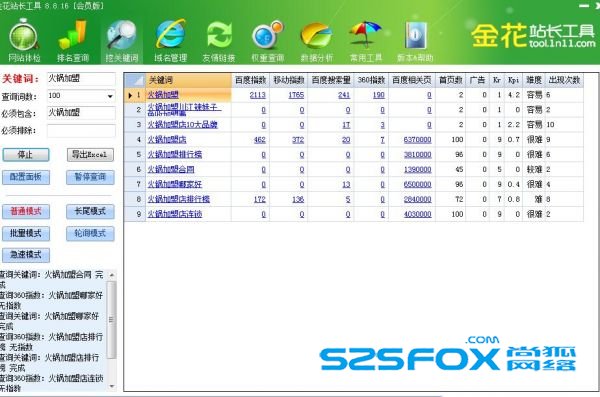Image resolution: width=600 pixels, height=397 pixels.
Task: Open the 配置面板 button
Action: point(26,177)
